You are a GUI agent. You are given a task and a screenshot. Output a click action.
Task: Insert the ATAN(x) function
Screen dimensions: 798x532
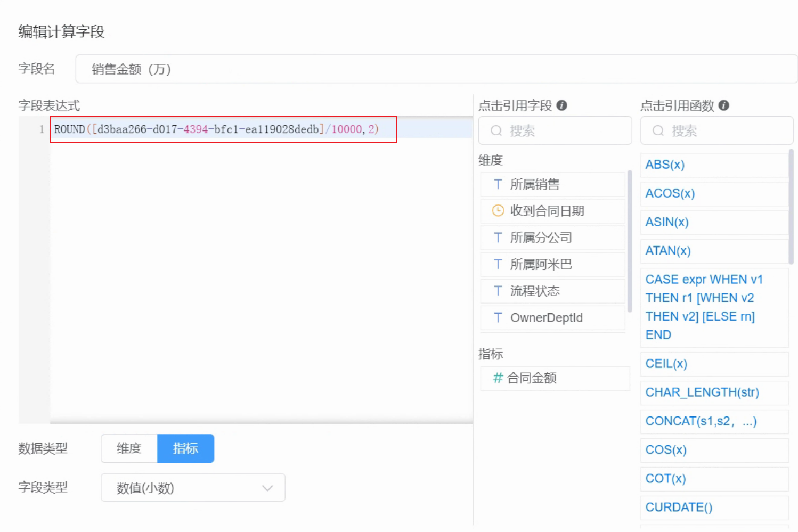coord(714,251)
